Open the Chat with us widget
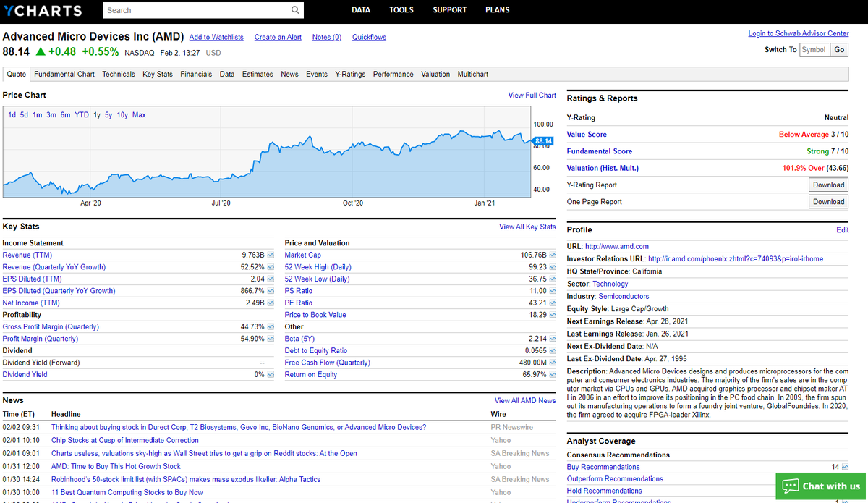The height and width of the screenshot is (503, 868). coord(821,486)
